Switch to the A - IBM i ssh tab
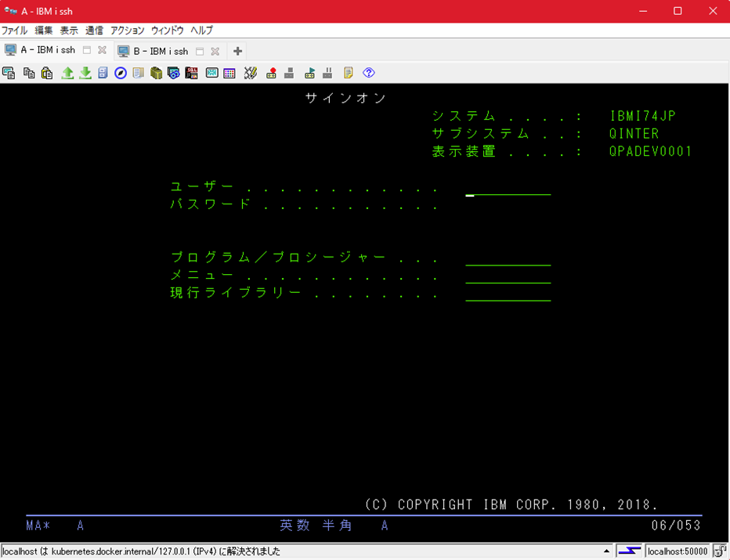 pos(48,50)
